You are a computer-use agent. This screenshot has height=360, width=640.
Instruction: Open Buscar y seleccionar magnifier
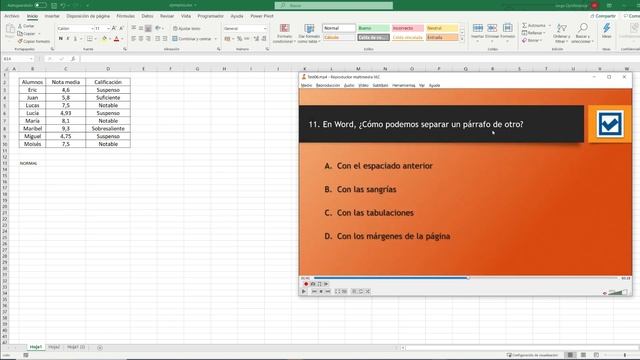coord(582,33)
